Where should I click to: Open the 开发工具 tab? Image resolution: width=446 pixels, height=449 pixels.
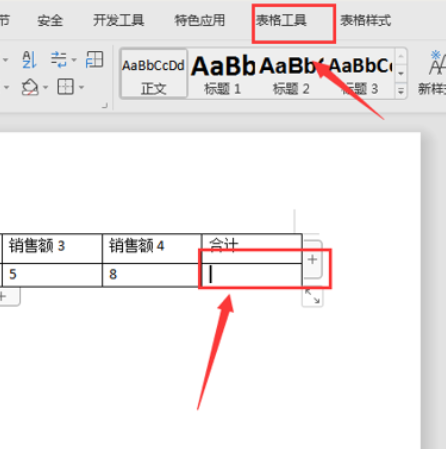pos(118,21)
